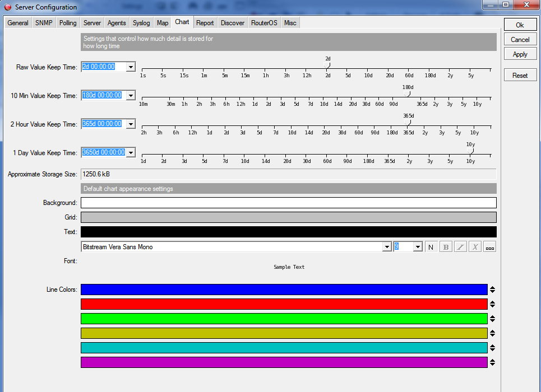This screenshot has height=392, width=541.
Task: Click the Apply button
Action: [520, 54]
